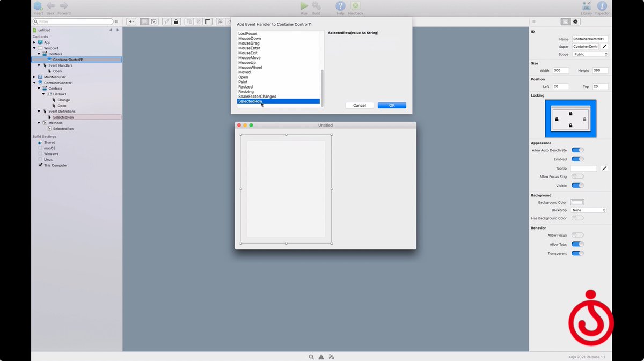
Task: Navigate to next item with navigator right arrow
Action: tap(118, 30)
